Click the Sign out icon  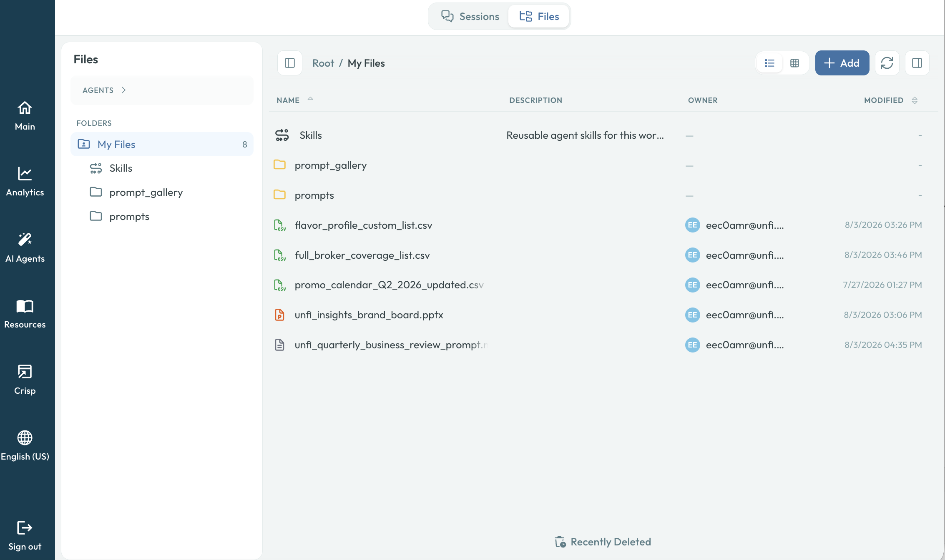pyautogui.click(x=25, y=527)
